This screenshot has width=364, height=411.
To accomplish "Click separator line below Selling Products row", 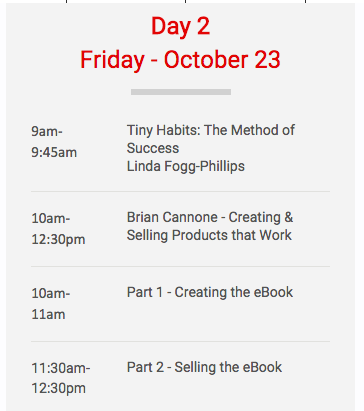I will (x=180, y=266).
